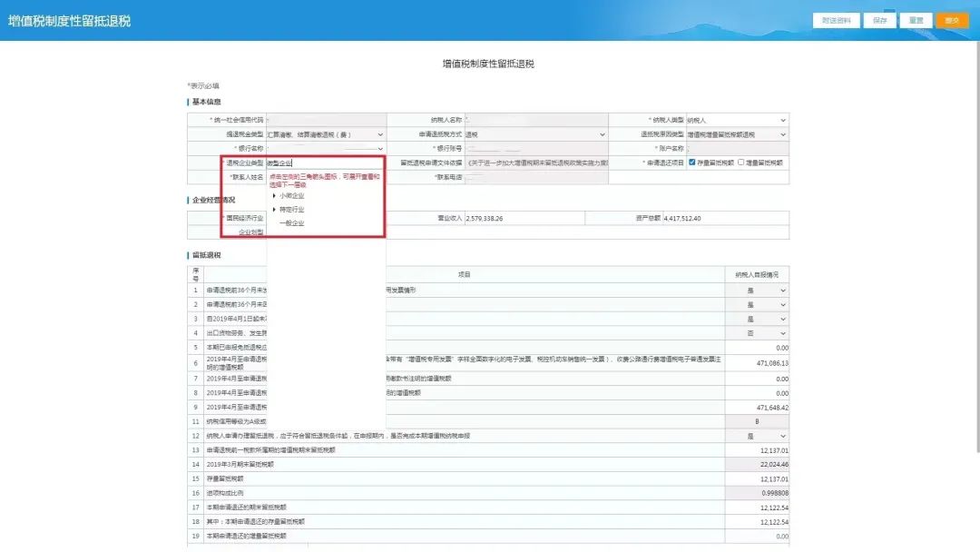Click the 联系电话 field
Image resolution: width=980 pixels, height=552 pixels.
(x=535, y=177)
